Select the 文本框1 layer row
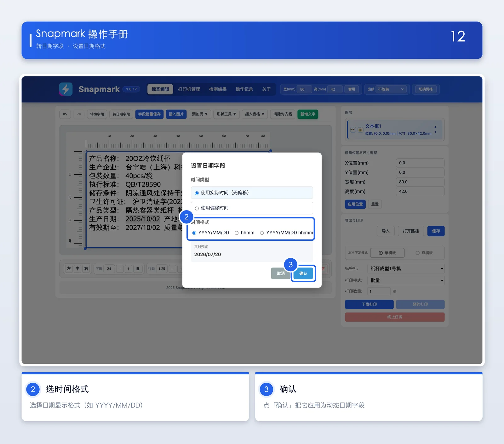Image resolution: width=504 pixels, height=444 pixels. point(395,130)
